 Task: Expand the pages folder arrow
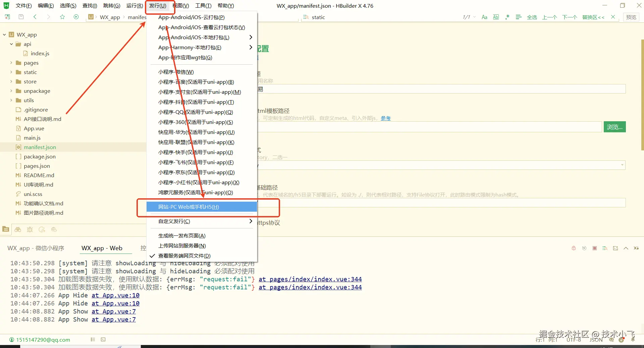(x=11, y=63)
